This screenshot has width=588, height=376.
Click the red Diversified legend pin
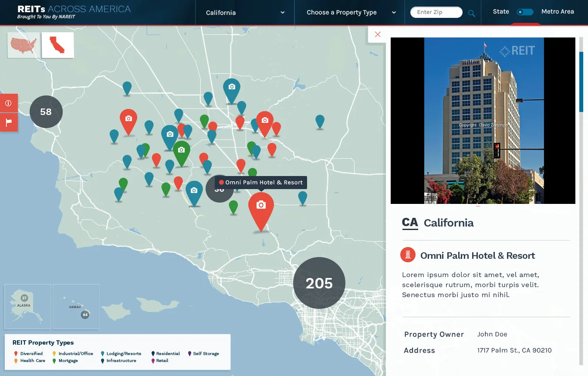pos(16,354)
